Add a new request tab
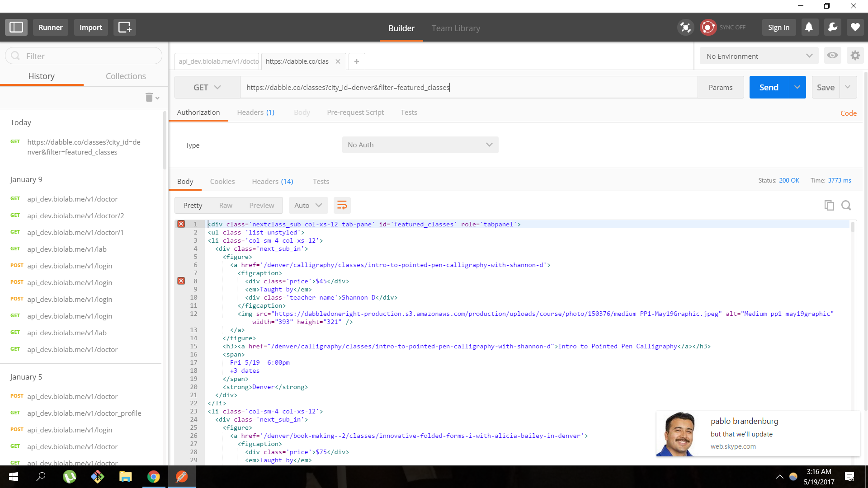The height and width of the screenshot is (488, 868). [357, 61]
